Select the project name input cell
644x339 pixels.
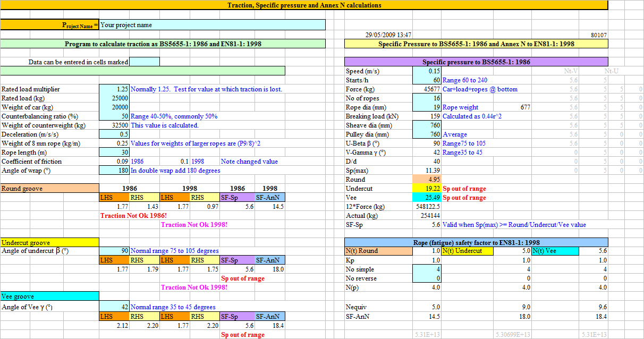[212, 25]
